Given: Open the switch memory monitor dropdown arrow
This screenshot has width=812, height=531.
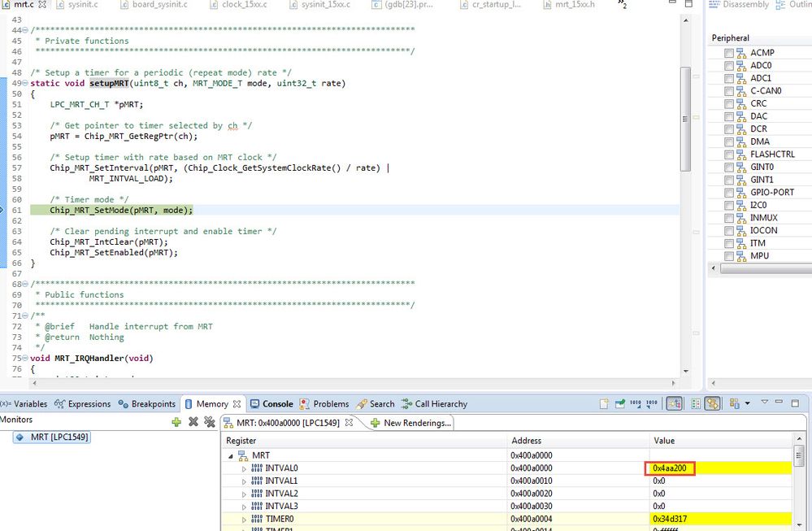Looking at the screenshot, I should click(747, 403).
